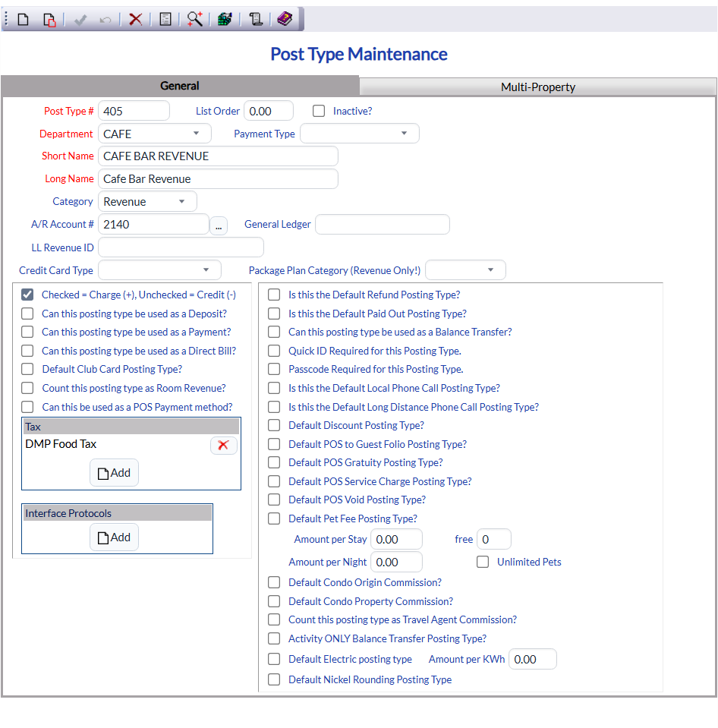The image size is (718, 728).
Task: Switch to the Multi-Property tab
Action: (538, 87)
